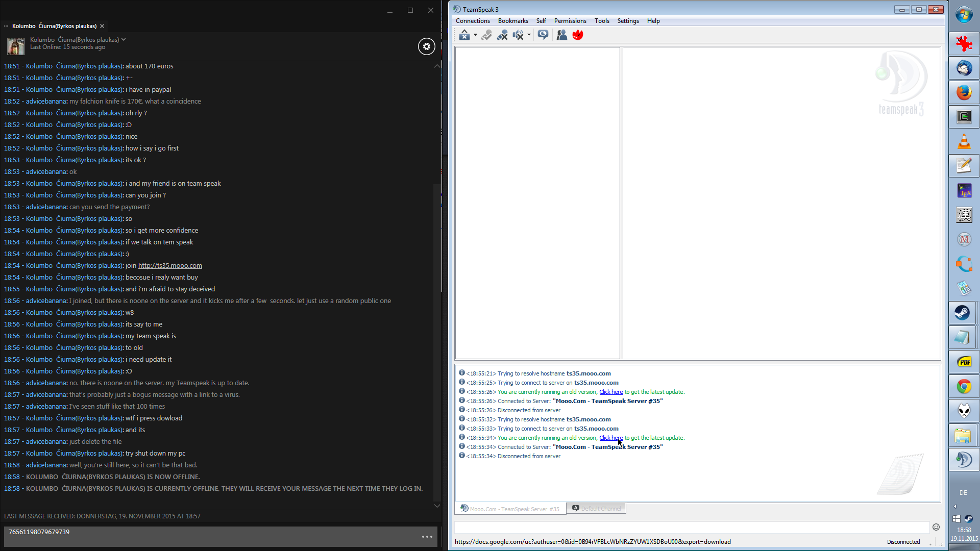Open the Permissions menu
Viewport: 980px width, 551px height.
coord(570,21)
